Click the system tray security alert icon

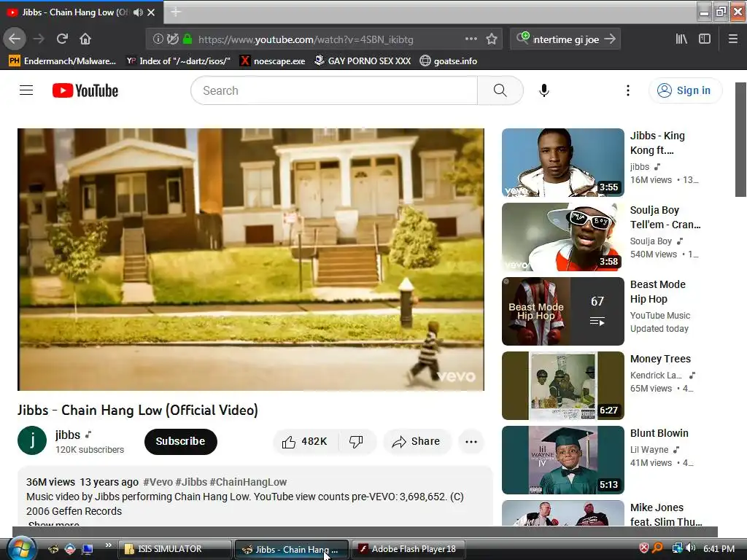pyautogui.click(x=644, y=548)
